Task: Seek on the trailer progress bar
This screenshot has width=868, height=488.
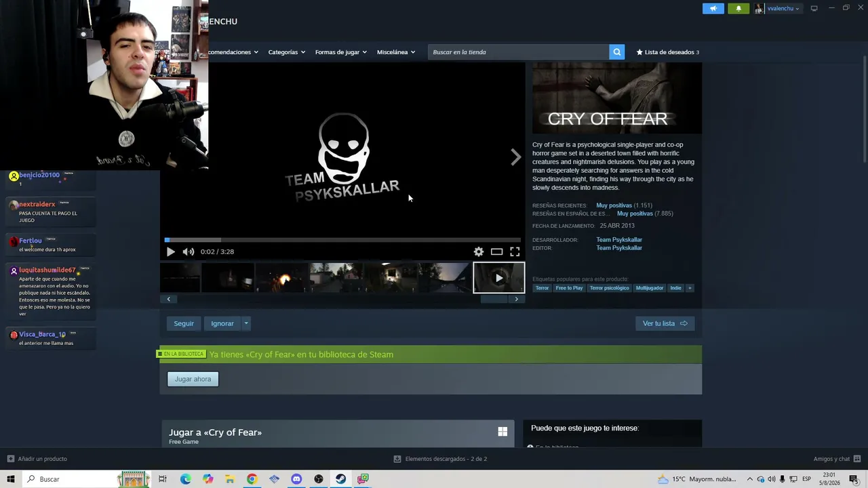Action: (x=342, y=239)
